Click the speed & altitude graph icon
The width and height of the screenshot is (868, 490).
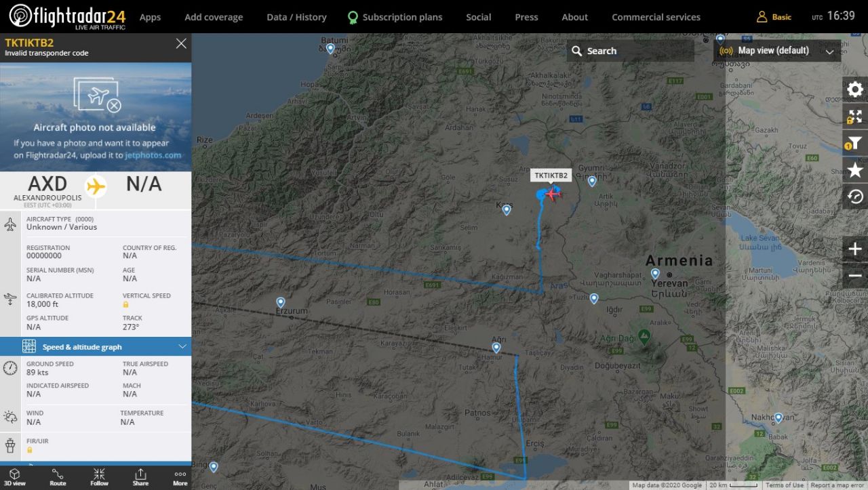coord(28,346)
